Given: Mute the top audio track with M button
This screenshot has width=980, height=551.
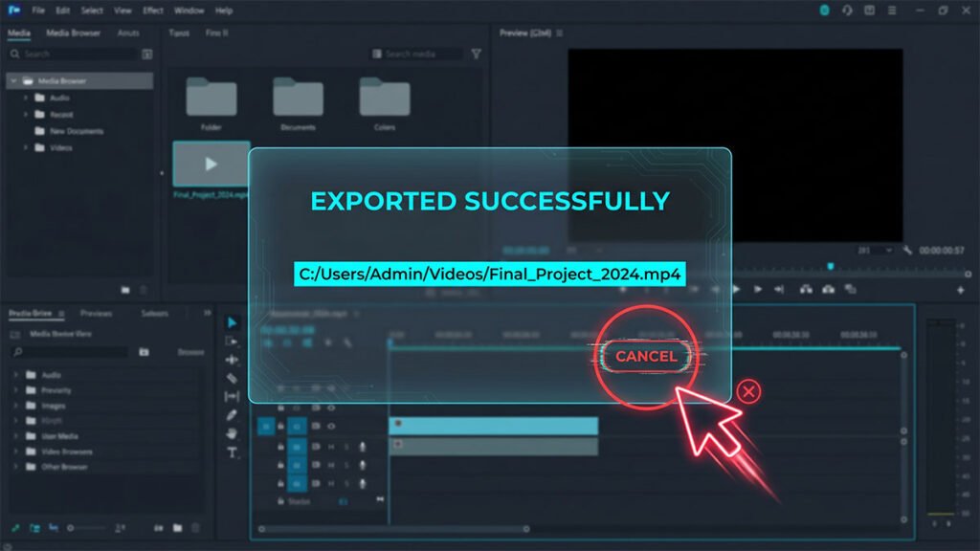Looking at the screenshot, I should point(331,447).
